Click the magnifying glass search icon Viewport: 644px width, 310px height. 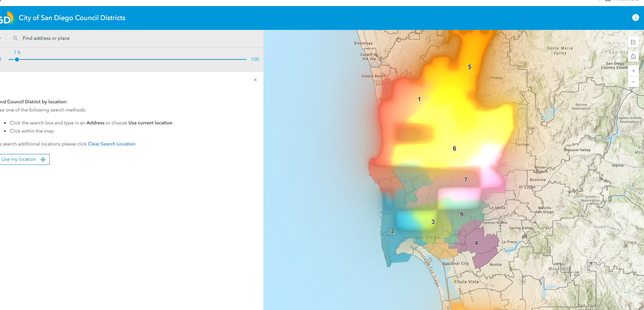(15, 38)
